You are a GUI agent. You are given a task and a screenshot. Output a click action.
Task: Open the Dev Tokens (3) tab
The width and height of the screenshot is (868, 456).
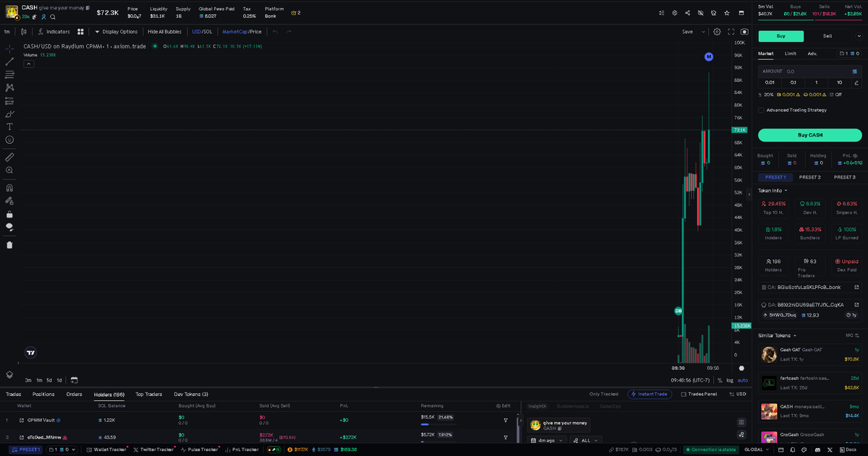point(191,394)
